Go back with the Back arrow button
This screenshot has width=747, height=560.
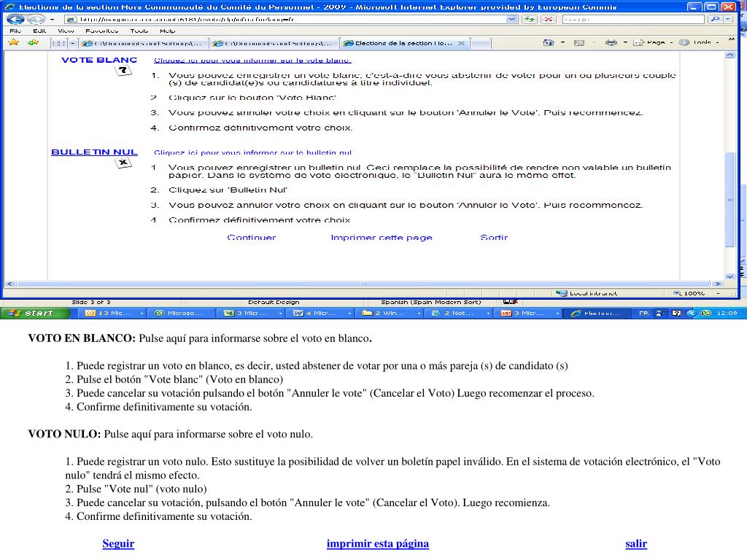click(x=15, y=20)
